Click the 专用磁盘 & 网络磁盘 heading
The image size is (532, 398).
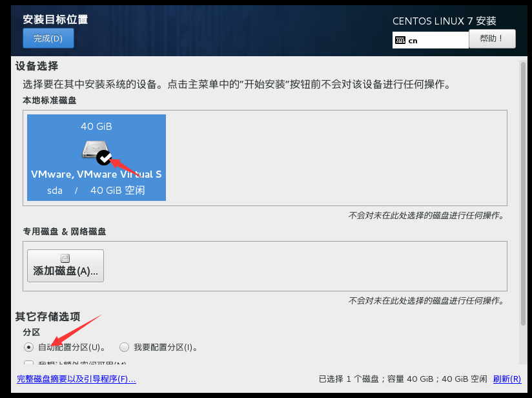65,231
